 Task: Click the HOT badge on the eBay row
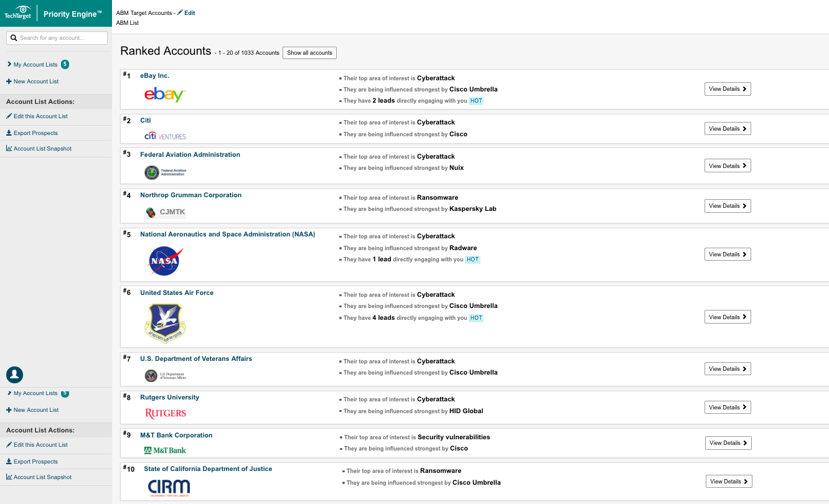click(x=476, y=101)
